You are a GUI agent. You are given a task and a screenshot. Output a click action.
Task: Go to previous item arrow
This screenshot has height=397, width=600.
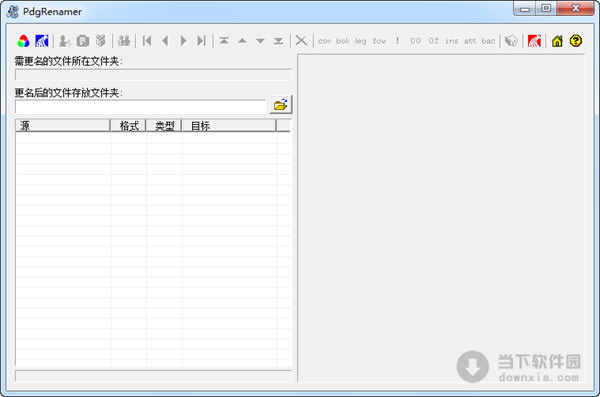[x=165, y=41]
